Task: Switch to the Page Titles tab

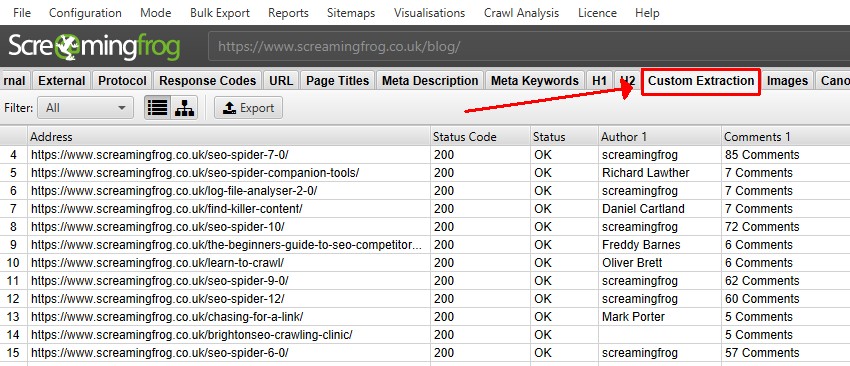Action: [x=338, y=81]
